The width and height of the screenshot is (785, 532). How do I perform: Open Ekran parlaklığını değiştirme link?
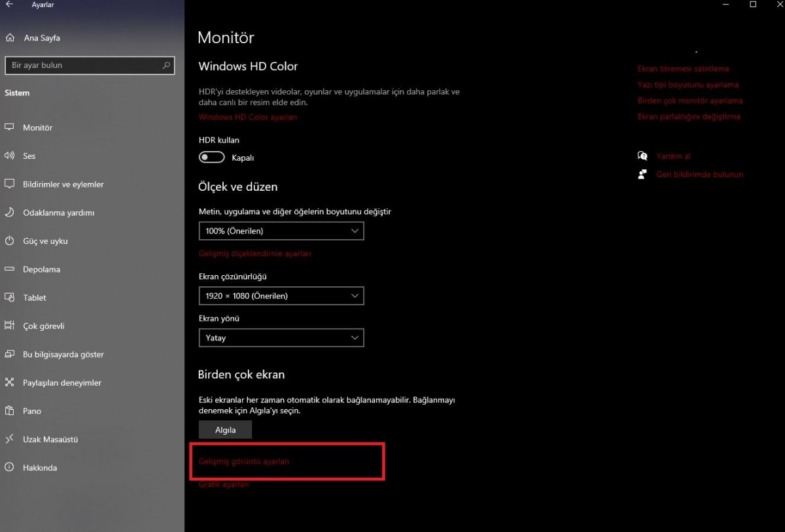(x=689, y=116)
